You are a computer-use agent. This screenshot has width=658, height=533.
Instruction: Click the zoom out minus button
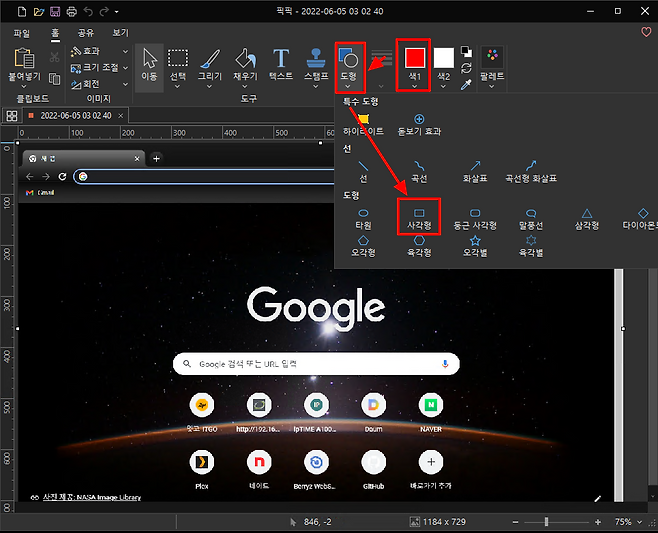coord(515,522)
